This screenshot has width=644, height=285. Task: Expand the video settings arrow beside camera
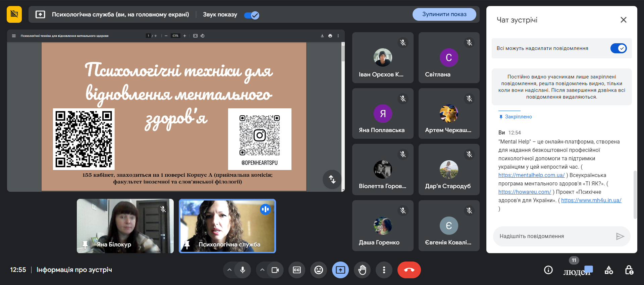tap(262, 270)
